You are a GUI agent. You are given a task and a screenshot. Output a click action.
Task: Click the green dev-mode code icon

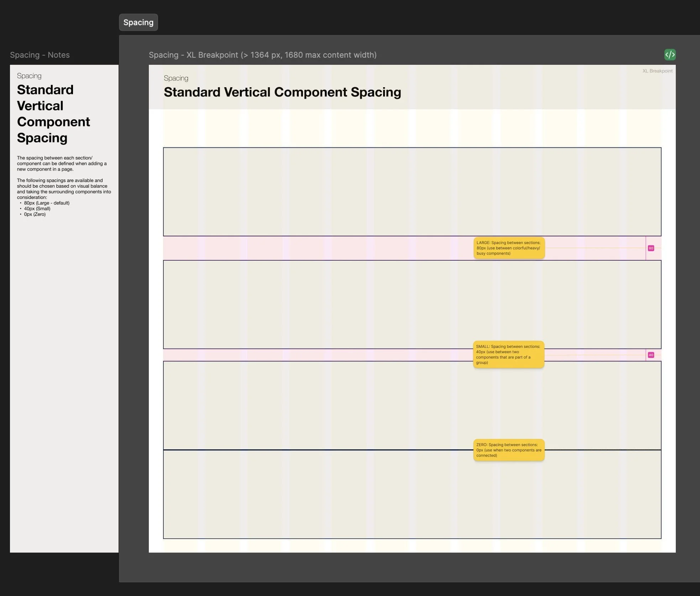(x=670, y=54)
